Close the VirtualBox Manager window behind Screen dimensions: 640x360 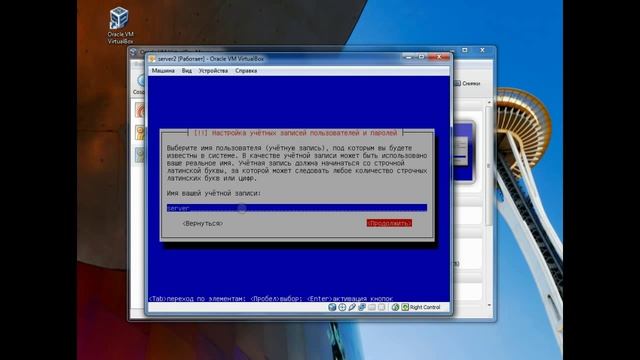point(482,50)
